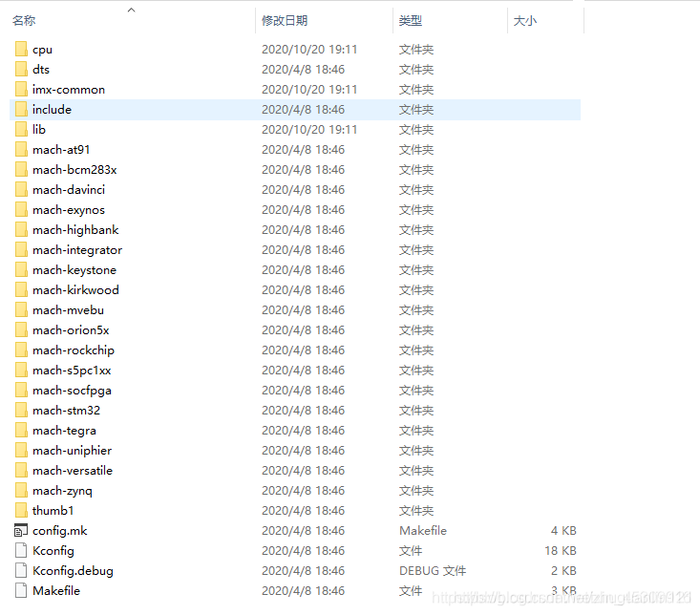Select the mach-exynos folder icon

tap(21, 210)
